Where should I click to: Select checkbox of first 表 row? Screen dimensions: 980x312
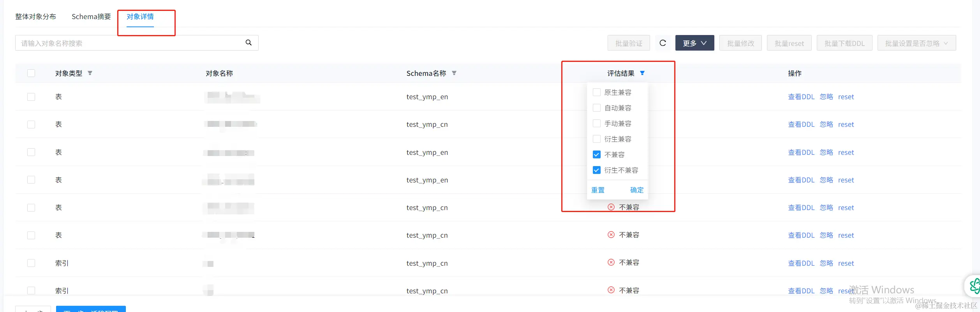(31, 96)
